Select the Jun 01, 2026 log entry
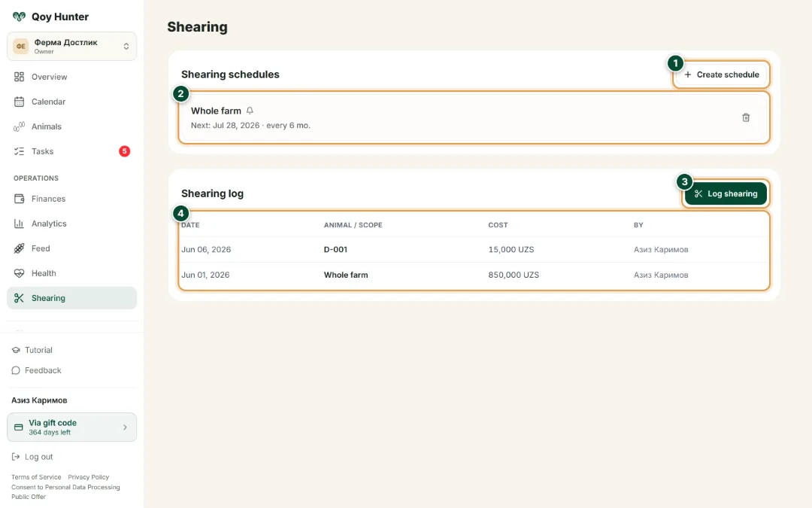Viewport: 812px width, 508px height. [474, 275]
